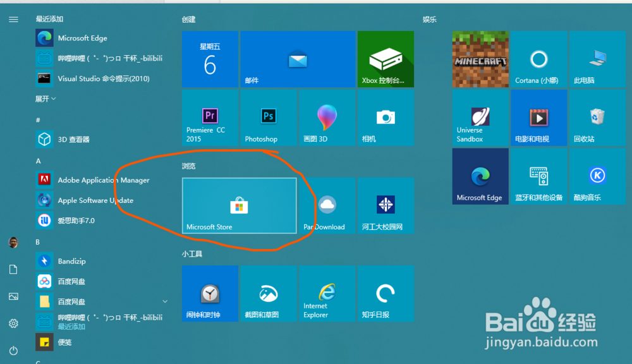This screenshot has width=632, height=364.
Task: Open the 相机 camera tile
Action: (x=386, y=118)
